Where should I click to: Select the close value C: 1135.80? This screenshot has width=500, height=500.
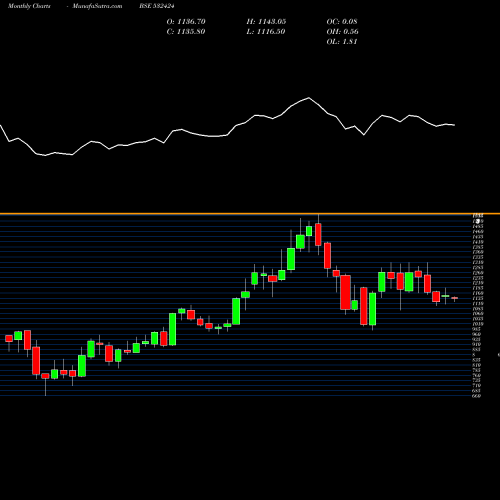coord(186,32)
